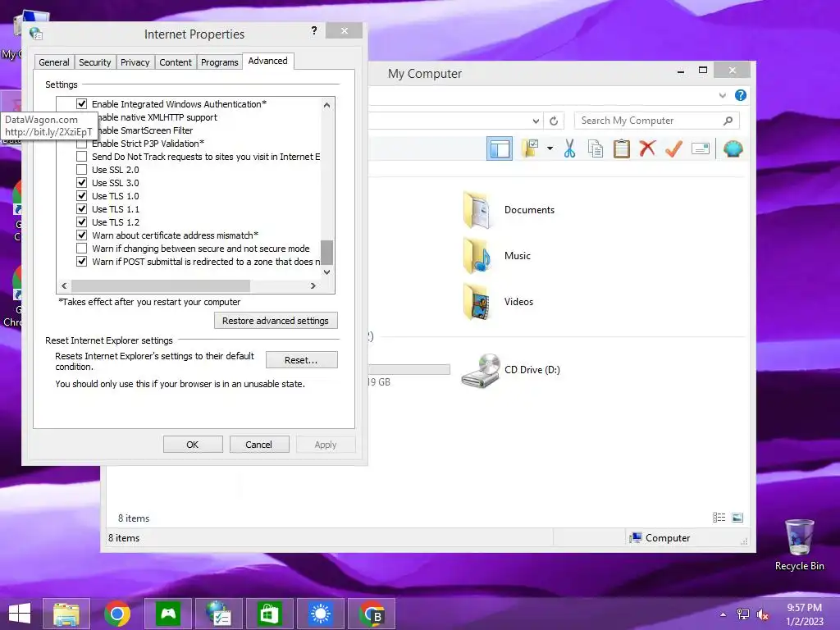Click the settings list scroll up arrow
The height and width of the screenshot is (630, 840).
(x=326, y=105)
